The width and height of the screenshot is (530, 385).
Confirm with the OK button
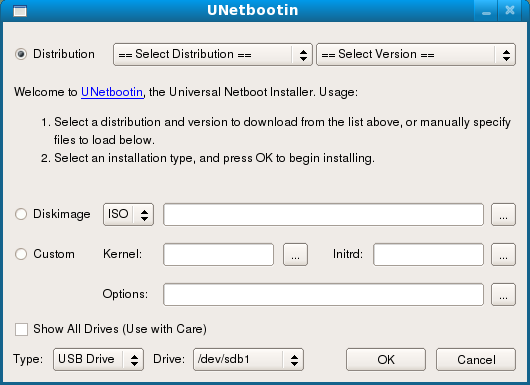click(386, 360)
